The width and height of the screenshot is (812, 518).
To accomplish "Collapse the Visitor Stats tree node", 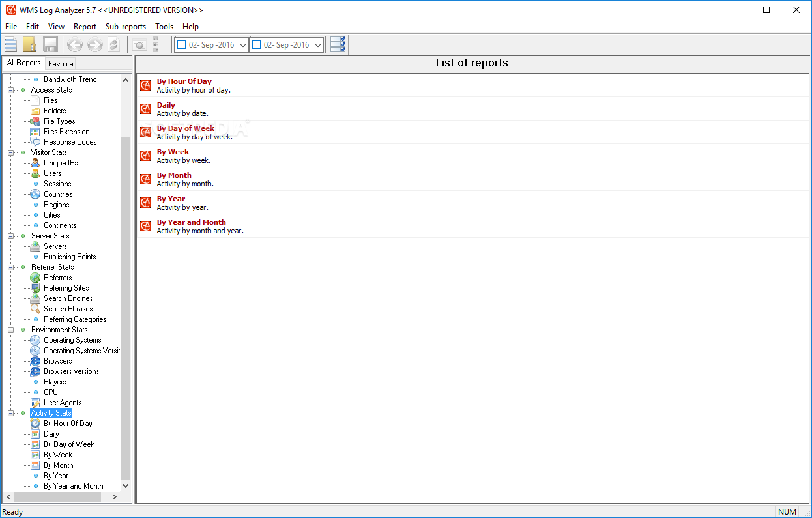I will pyautogui.click(x=10, y=152).
